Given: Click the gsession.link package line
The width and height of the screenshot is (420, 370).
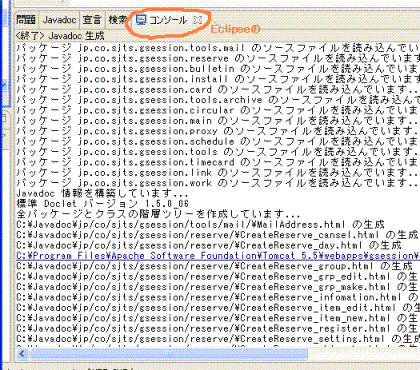Looking at the screenshot, I should pyautogui.click(x=217, y=172).
